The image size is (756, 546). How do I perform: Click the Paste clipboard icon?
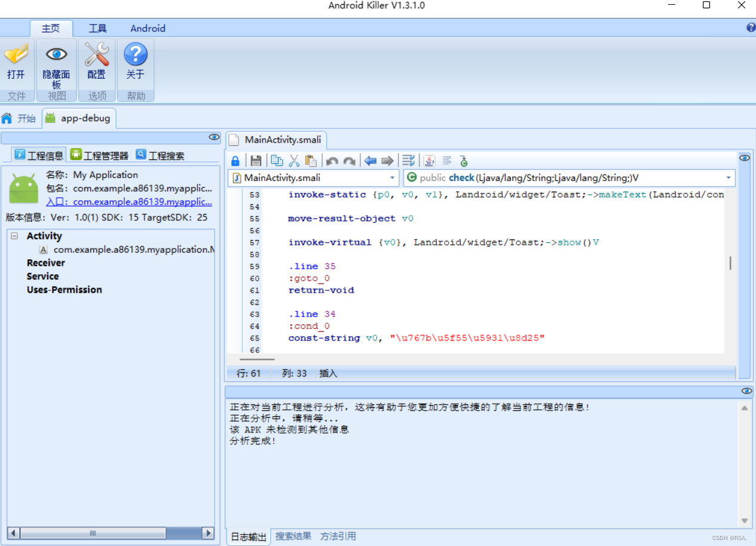(x=311, y=161)
